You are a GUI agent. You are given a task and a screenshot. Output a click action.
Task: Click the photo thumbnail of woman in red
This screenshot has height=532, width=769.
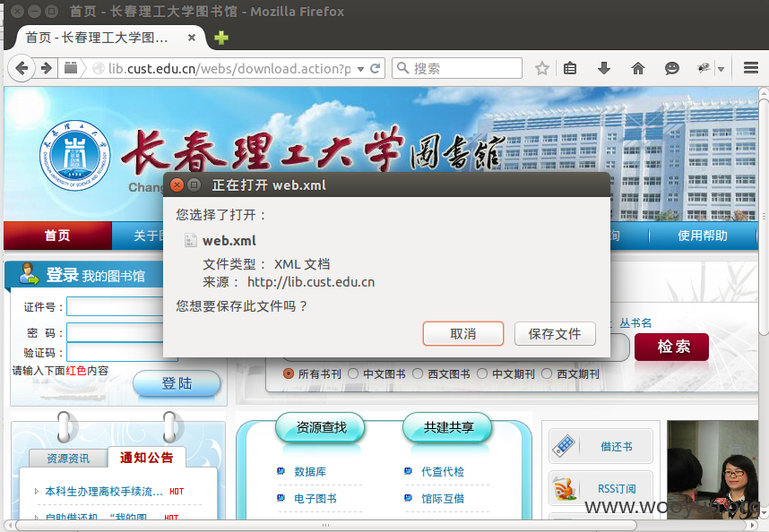point(713,468)
